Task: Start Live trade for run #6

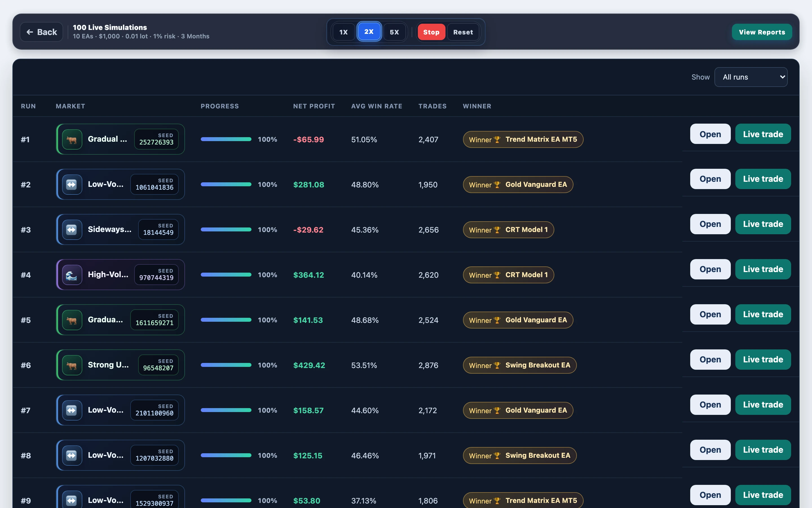Action: point(763,360)
